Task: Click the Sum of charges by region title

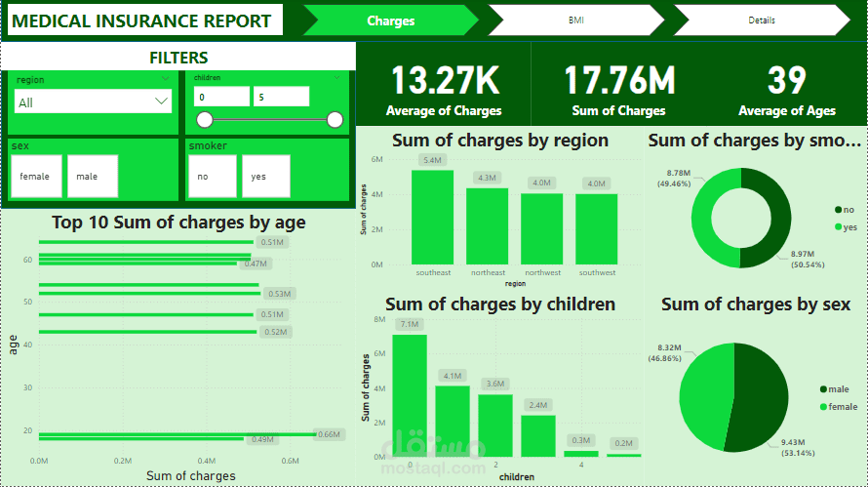Action: click(500, 141)
